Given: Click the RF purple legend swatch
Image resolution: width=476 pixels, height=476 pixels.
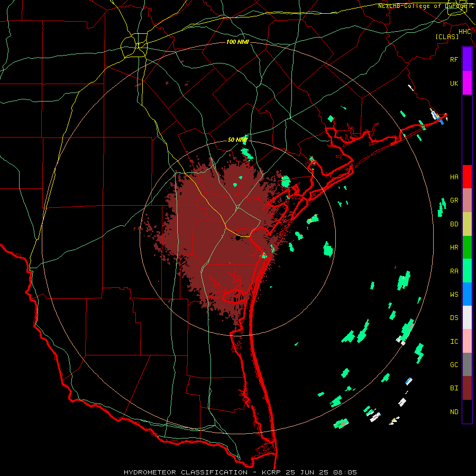Looking at the screenshot, I should [467, 59].
